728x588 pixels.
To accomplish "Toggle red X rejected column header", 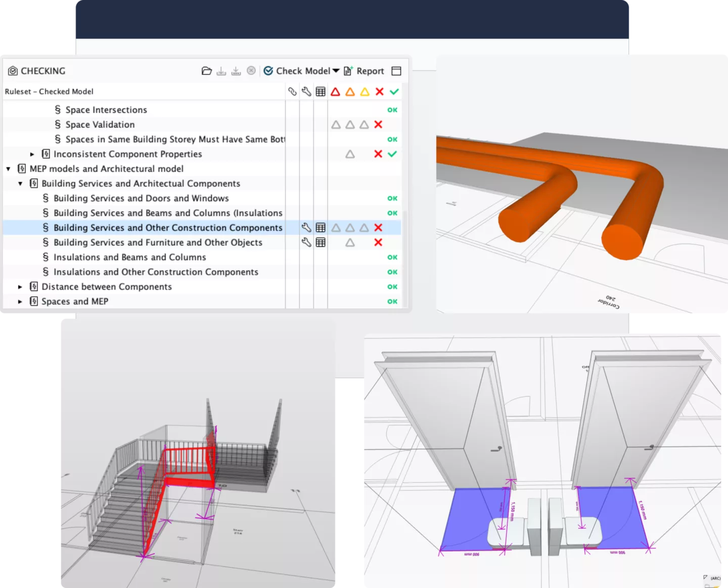I will [380, 91].
